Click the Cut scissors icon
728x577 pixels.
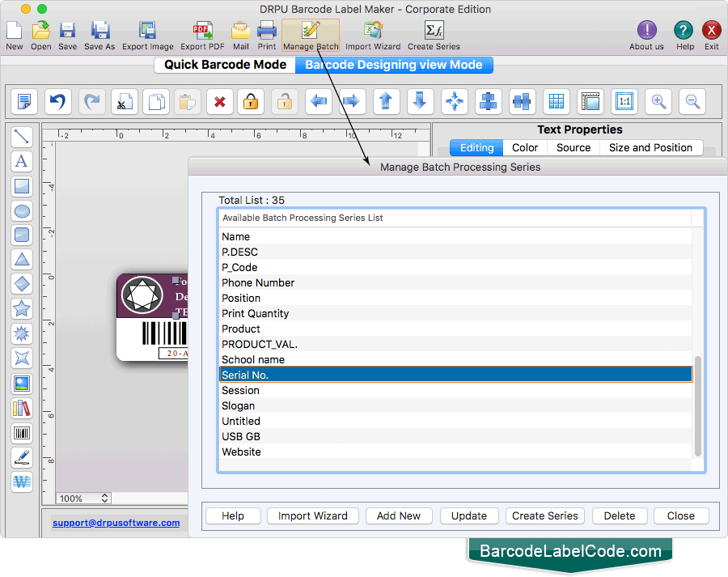pos(125,101)
